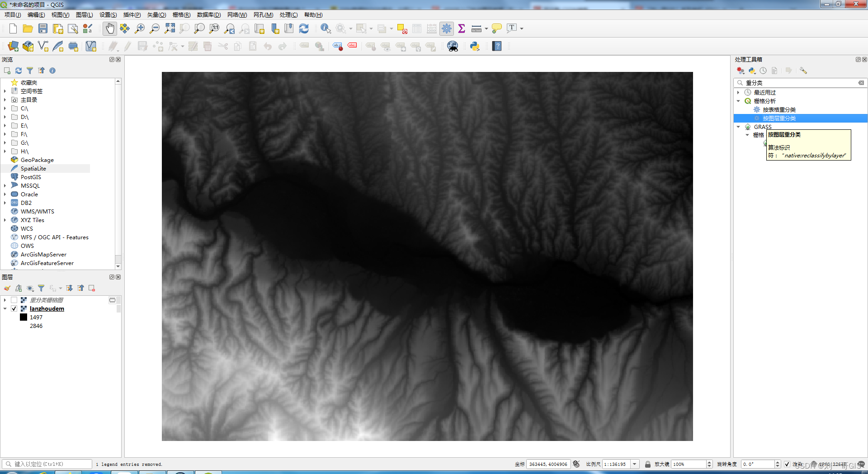The height and width of the screenshot is (474, 868).
Task: Open the 项目(J) menu
Action: tap(13, 15)
